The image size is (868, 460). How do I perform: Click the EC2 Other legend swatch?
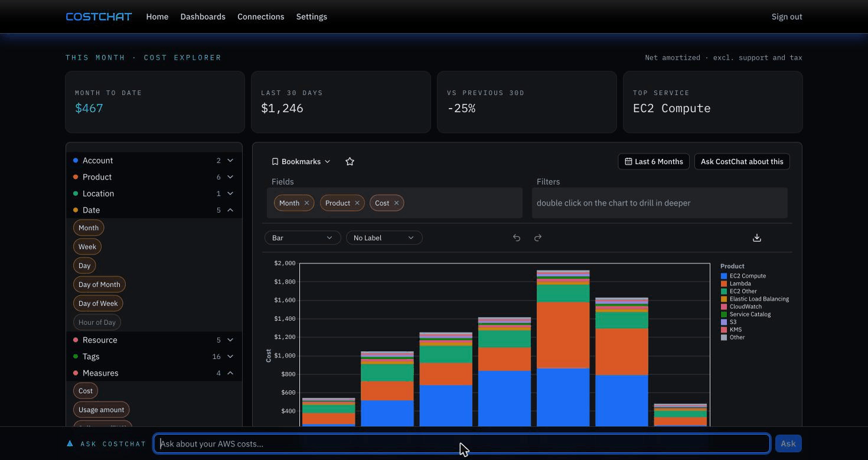[724, 291]
